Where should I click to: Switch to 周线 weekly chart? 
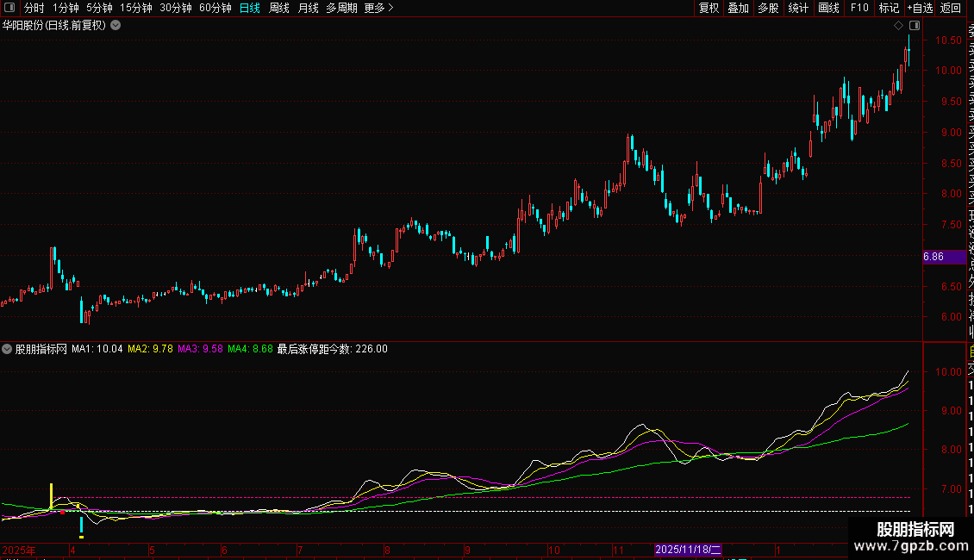(x=279, y=8)
